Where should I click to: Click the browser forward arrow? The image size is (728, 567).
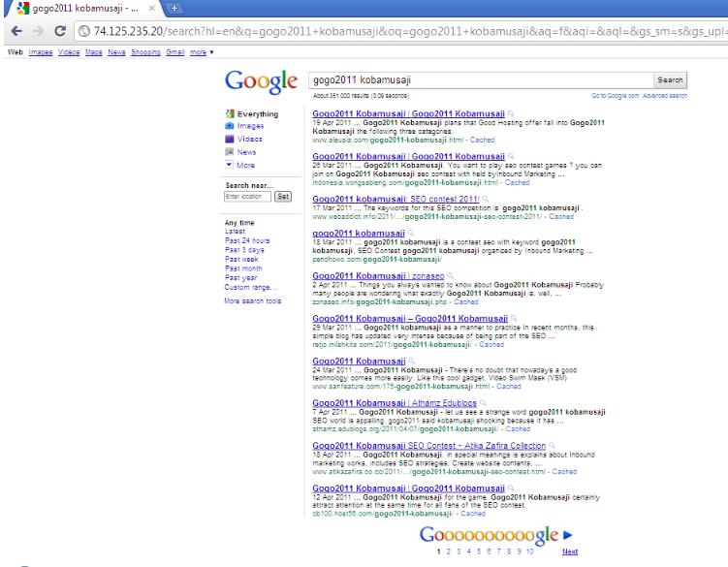coord(39,31)
